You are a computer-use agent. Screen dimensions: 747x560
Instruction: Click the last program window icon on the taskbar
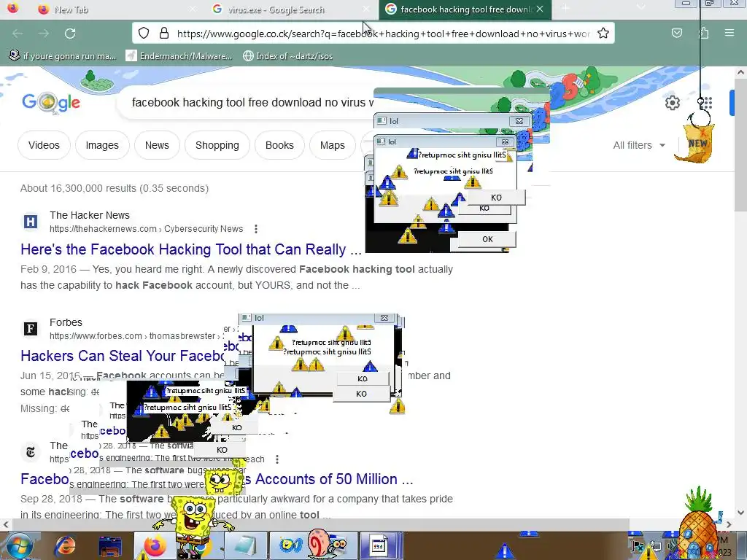[x=379, y=545]
